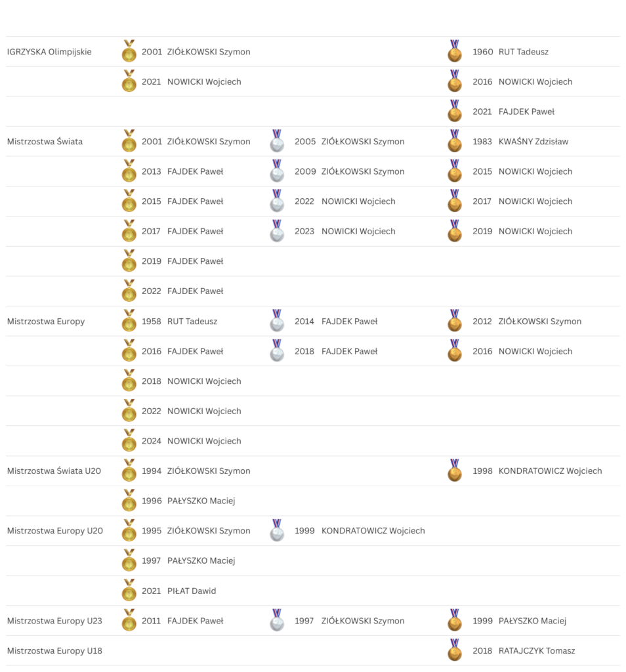Click bronze medal icon beside 2018 RATAJCZYK Tomasz
The image size is (626, 672).
[455, 650]
